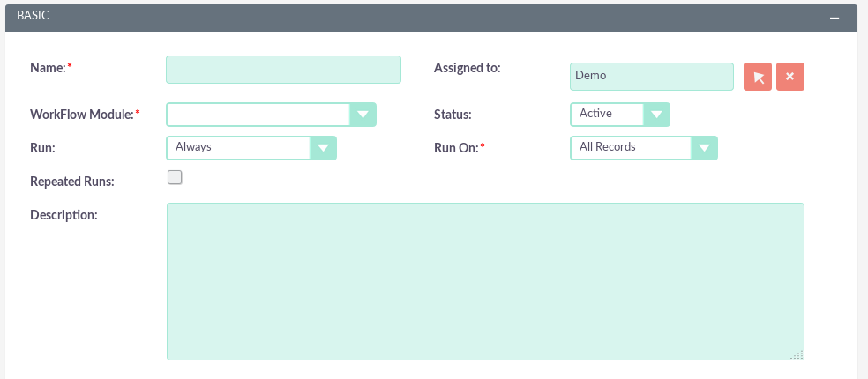Click the Assigned to label
The image size is (868, 379).
click(x=467, y=68)
